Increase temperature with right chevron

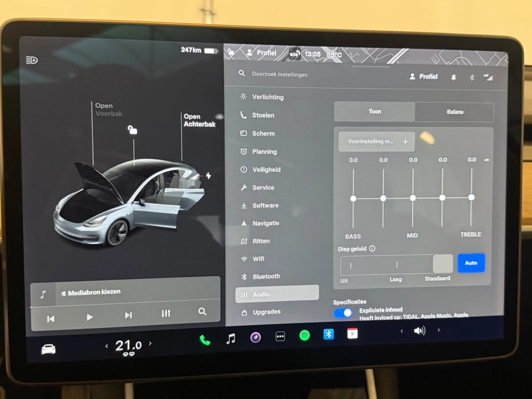(150, 344)
